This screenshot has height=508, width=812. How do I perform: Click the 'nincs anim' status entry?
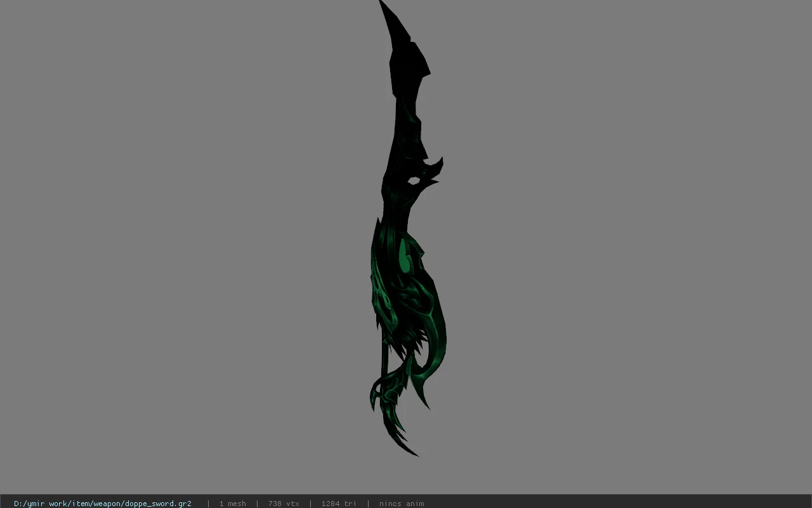[x=402, y=504]
